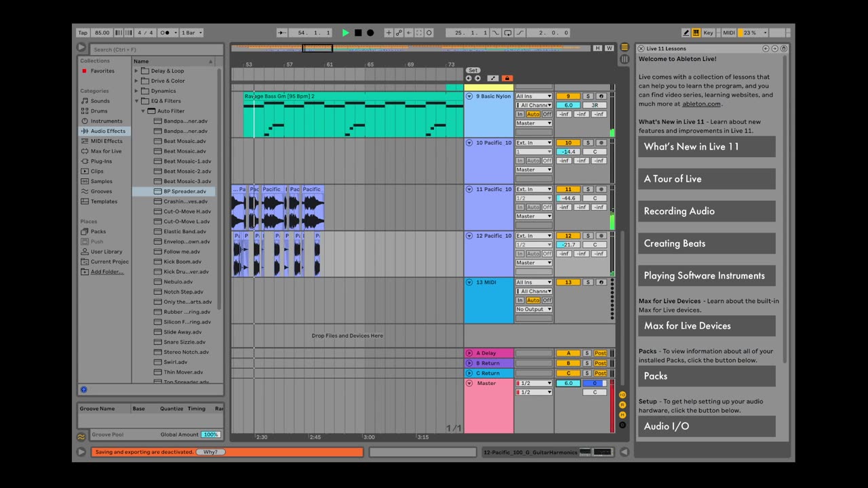Screen dimensions: 868x488
Task: Jump to previous locator arrow
Action: click(x=469, y=78)
